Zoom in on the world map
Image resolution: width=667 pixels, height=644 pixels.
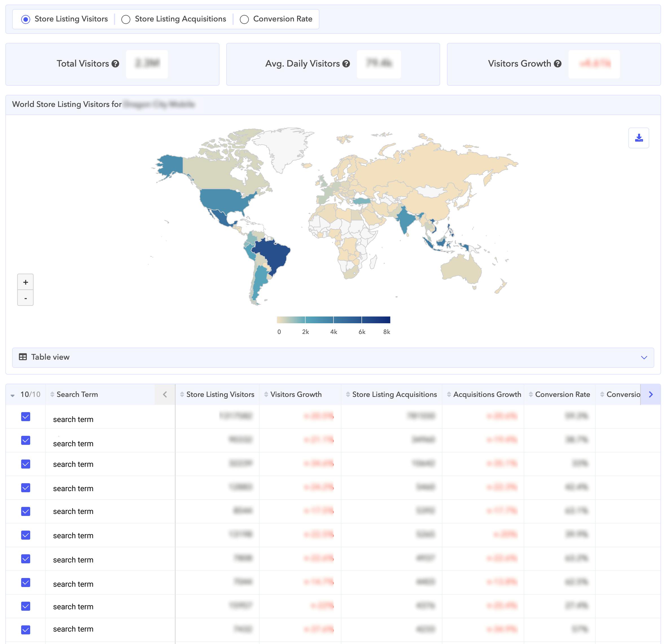point(25,282)
